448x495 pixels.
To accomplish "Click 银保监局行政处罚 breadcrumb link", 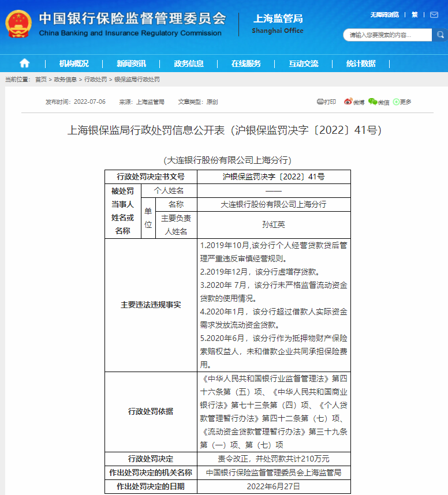I will [137, 80].
